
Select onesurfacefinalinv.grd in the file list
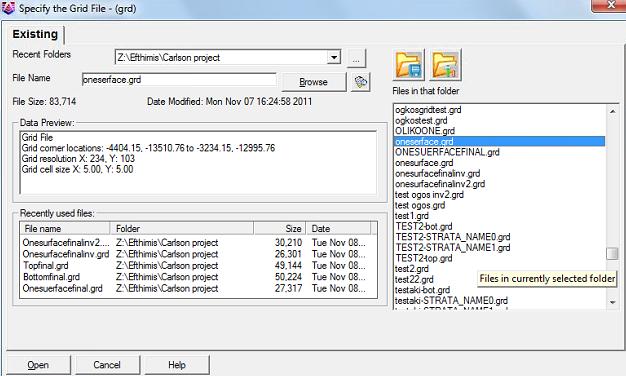pos(438,174)
